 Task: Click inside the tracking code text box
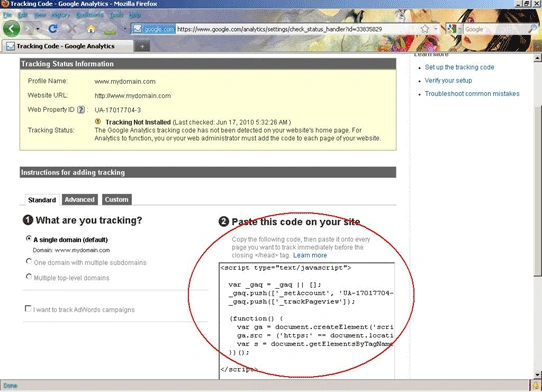click(307, 321)
